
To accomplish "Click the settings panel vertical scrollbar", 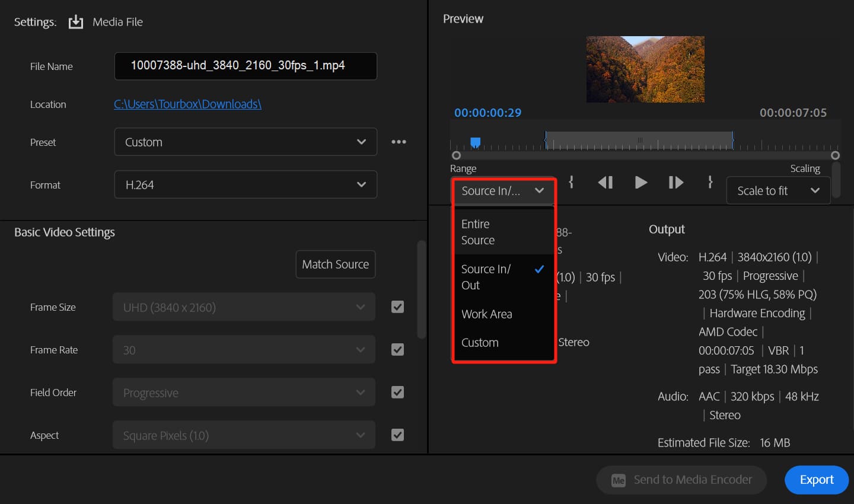I will click(422, 289).
